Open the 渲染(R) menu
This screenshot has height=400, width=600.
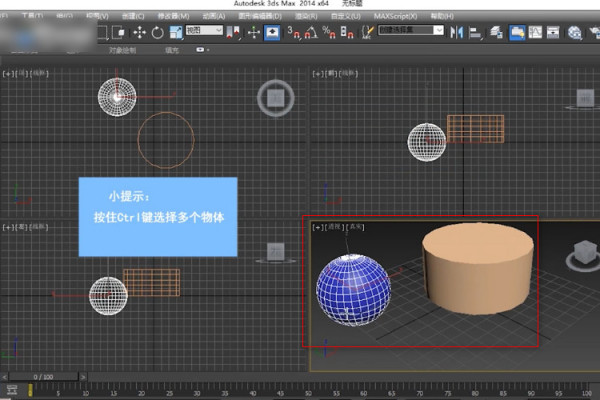point(306,16)
